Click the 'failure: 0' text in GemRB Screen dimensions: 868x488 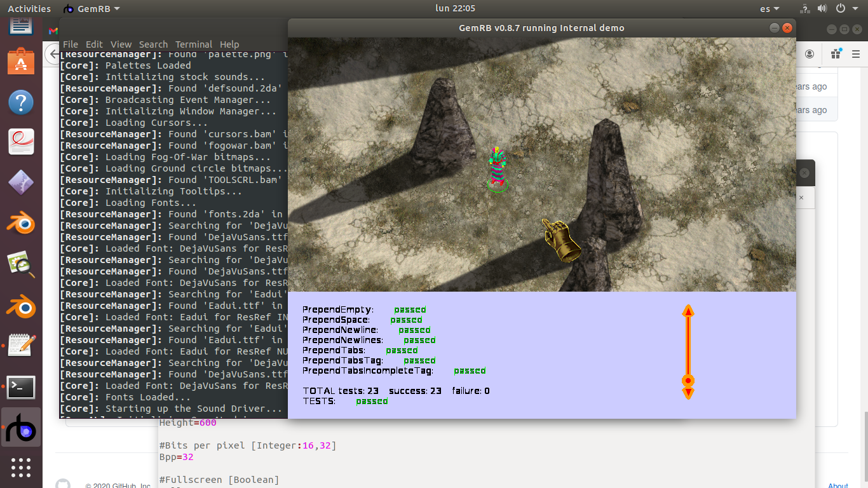click(471, 391)
